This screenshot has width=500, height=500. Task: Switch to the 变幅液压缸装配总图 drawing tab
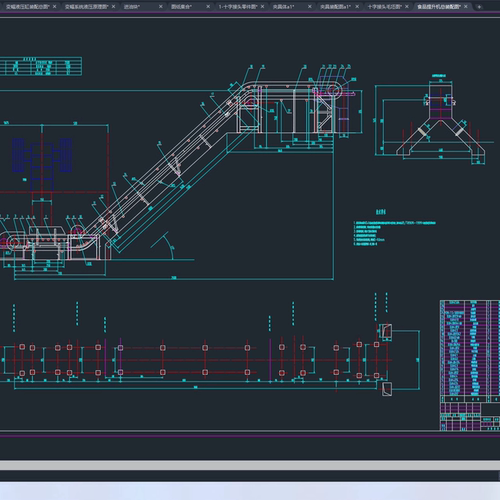pos(27,7)
